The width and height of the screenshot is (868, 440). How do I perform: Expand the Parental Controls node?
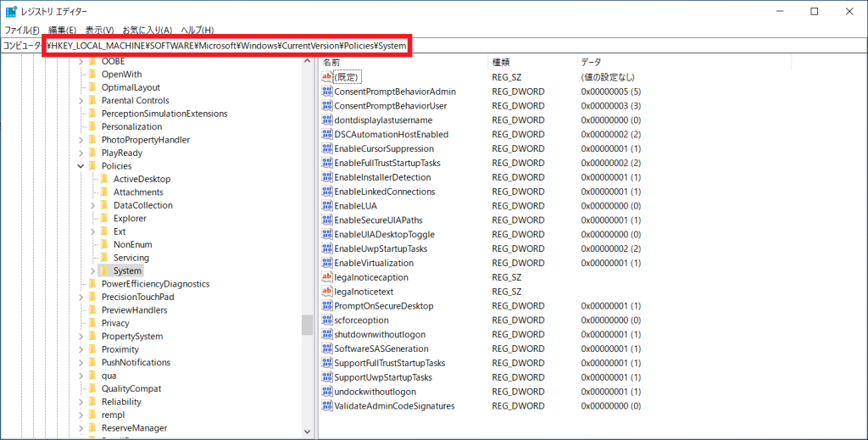tap(81, 101)
